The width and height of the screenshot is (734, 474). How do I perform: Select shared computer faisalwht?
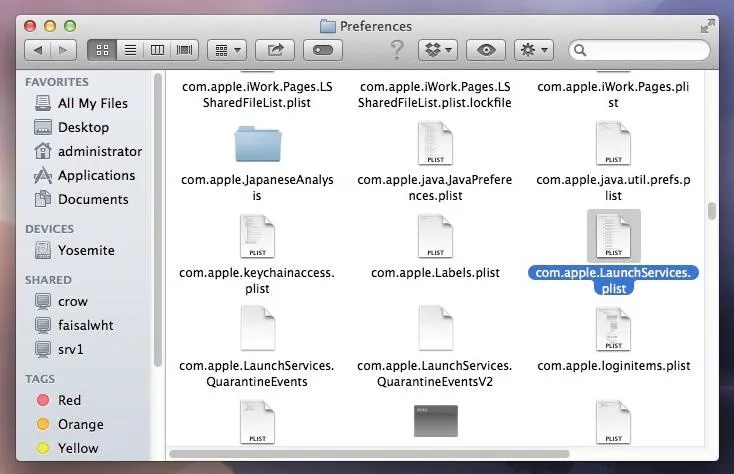(x=73, y=325)
